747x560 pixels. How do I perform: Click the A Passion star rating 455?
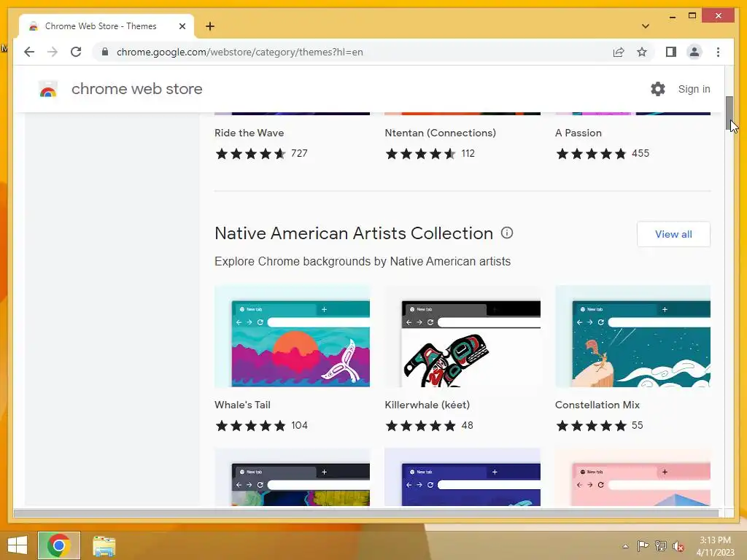coord(591,153)
